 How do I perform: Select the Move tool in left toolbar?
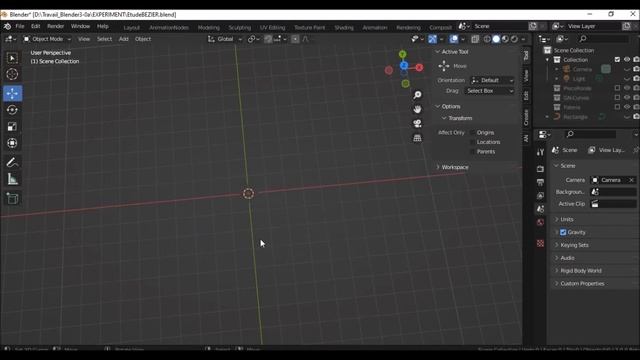click(x=12, y=93)
